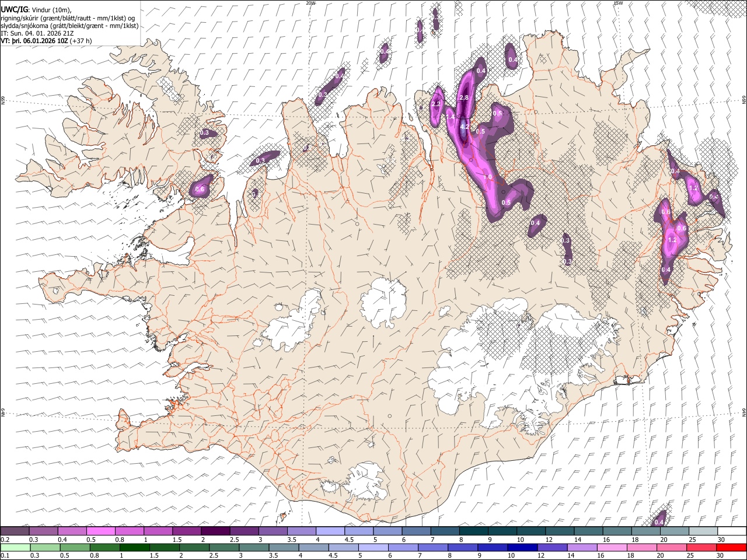Click the UWC/IG title in the header box
This screenshot has height=560, width=747.
pos(14,9)
